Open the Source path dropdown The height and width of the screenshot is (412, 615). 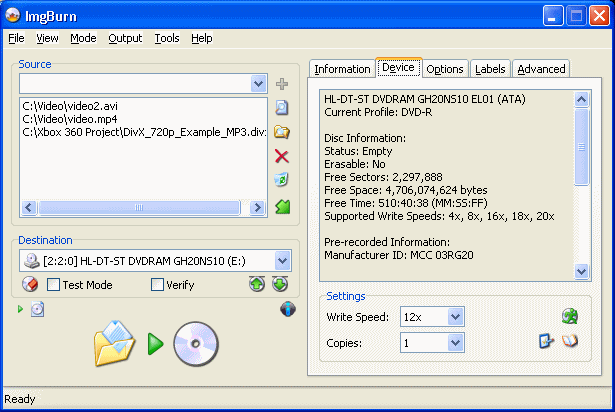258,84
